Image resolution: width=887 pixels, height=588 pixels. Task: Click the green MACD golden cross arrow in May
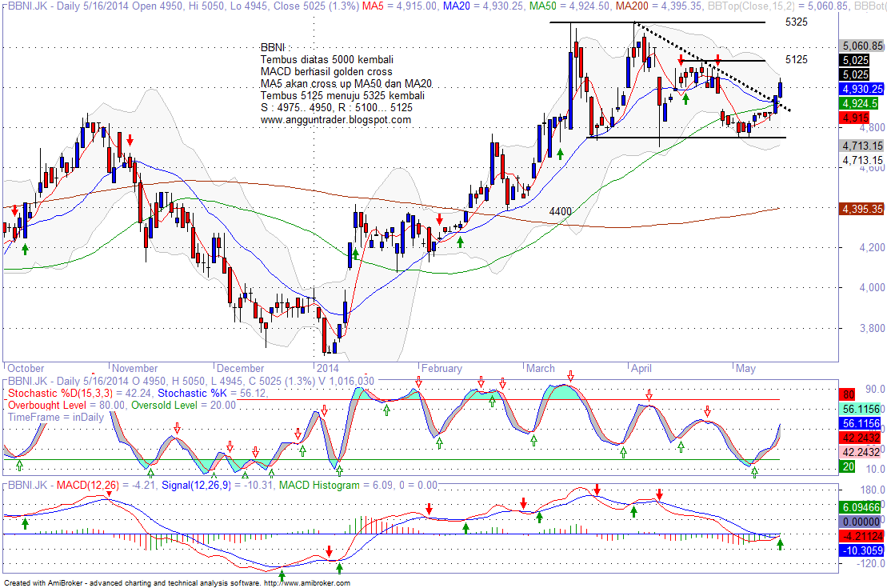780,545
